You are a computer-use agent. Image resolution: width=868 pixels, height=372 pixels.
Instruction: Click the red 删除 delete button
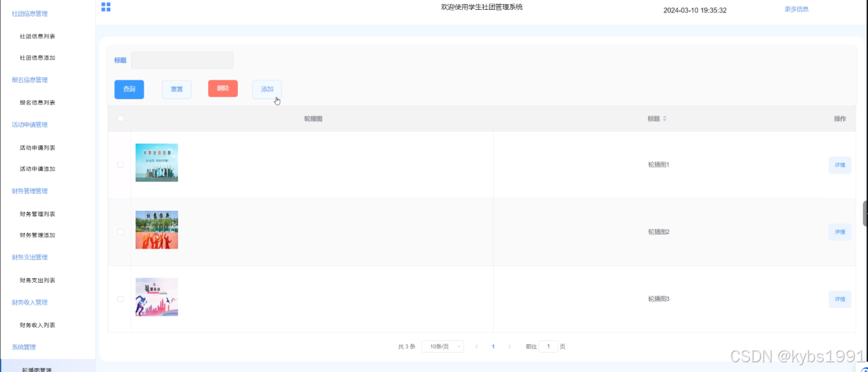(223, 89)
